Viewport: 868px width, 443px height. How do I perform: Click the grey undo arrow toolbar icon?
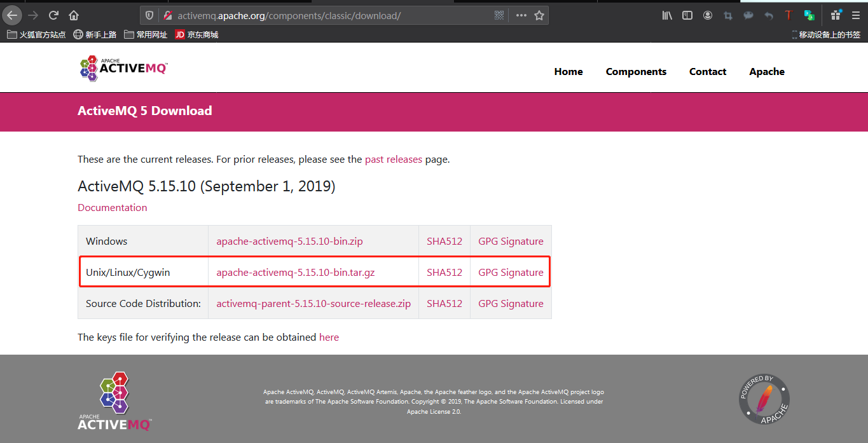point(769,15)
